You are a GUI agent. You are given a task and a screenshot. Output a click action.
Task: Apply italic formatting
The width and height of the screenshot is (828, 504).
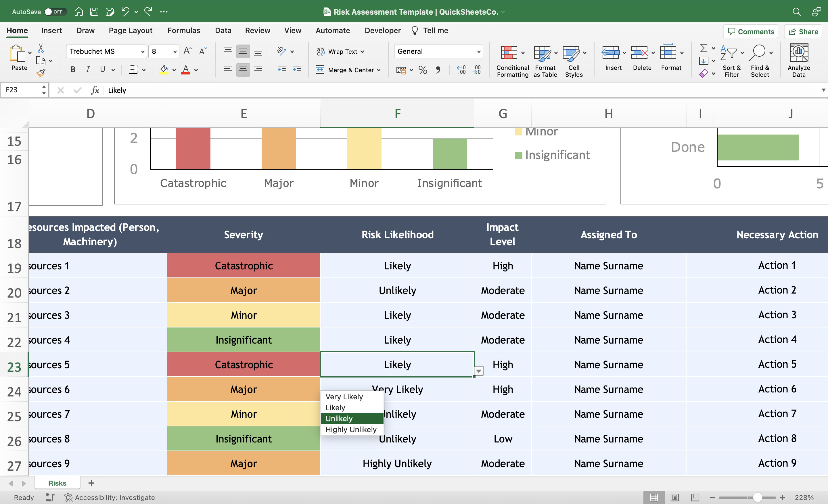[87, 70]
